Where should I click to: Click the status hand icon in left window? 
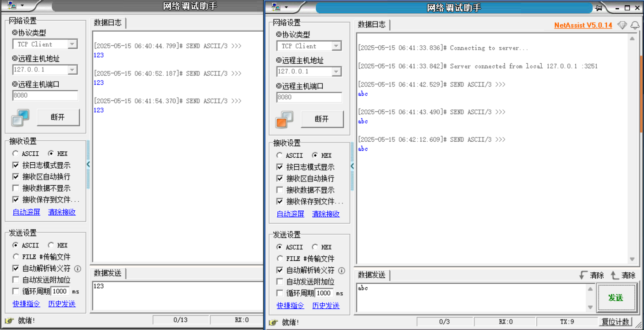tap(9, 320)
